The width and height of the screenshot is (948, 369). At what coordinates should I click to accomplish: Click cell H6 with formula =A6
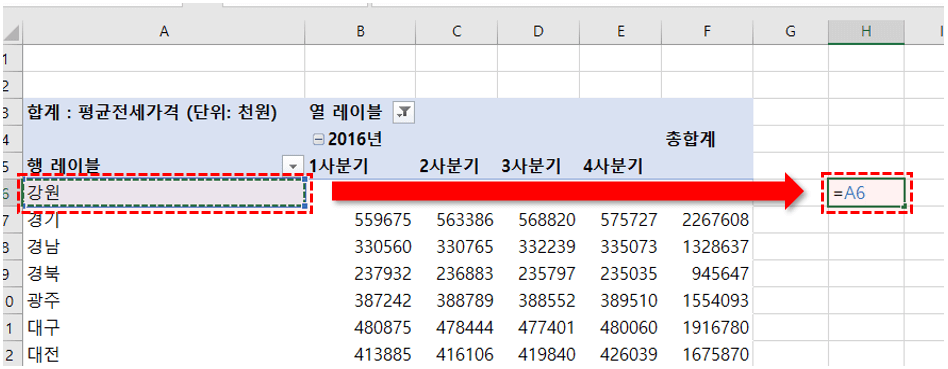[866, 193]
